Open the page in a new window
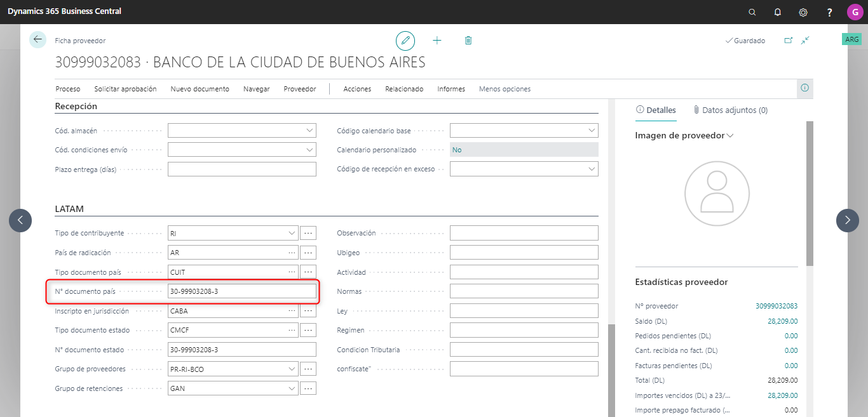The width and height of the screenshot is (868, 417). click(789, 40)
